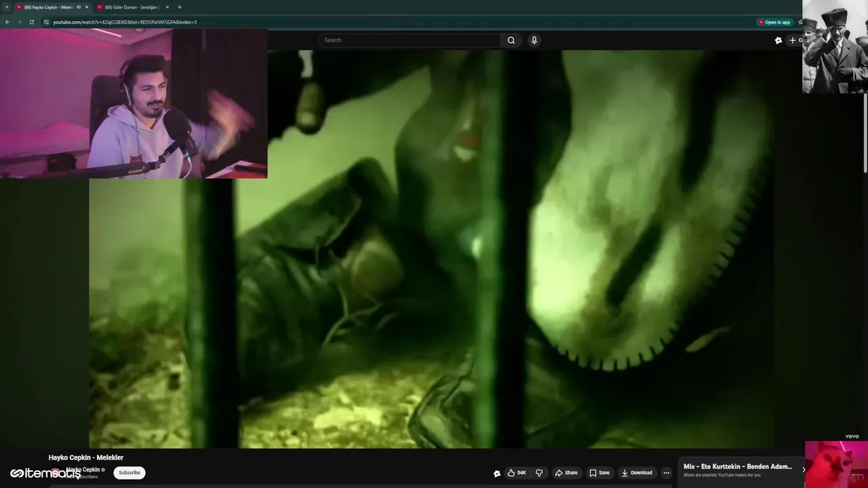Save the video to a playlist
The image size is (868, 488).
pyautogui.click(x=599, y=472)
